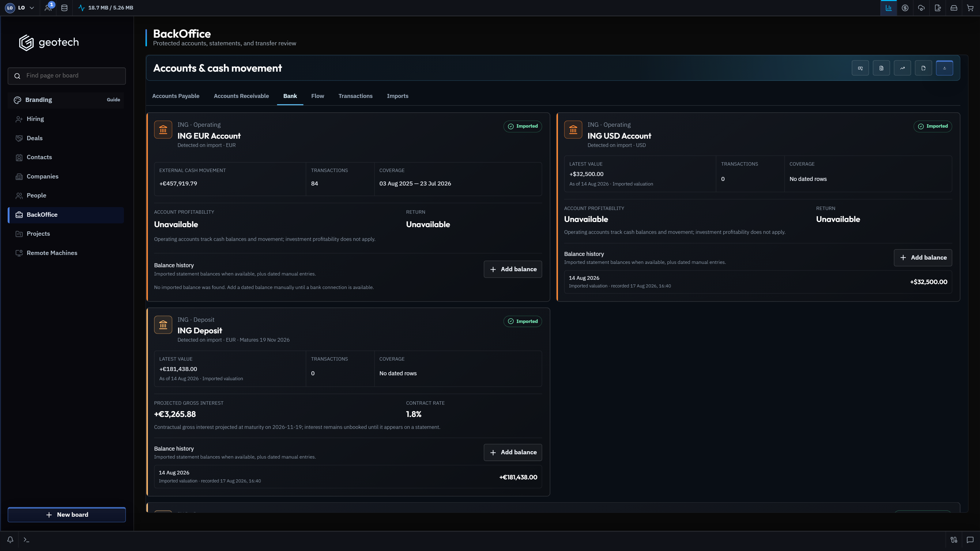This screenshot has height=551, width=980.
Task: Click the document edit icon in top bar
Action: click(x=938, y=8)
